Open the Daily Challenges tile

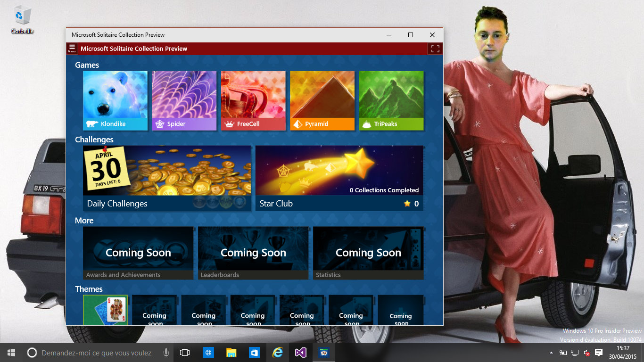point(167,178)
